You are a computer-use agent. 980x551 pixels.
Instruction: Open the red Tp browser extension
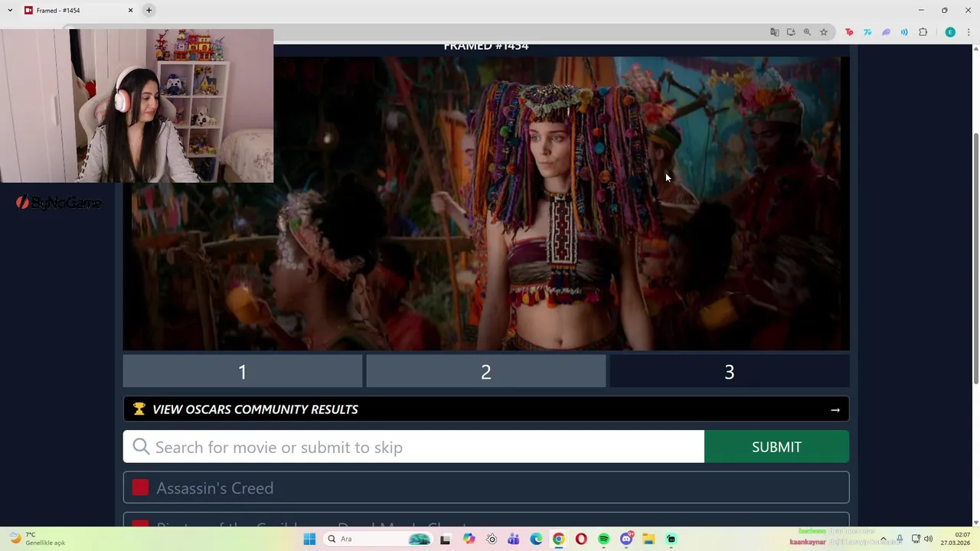point(849,32)
